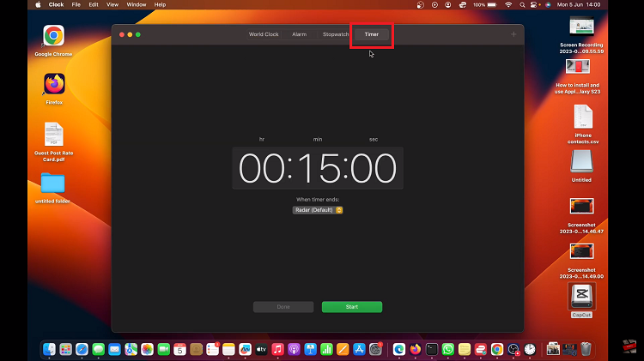
Task: Open the Alarm tab
Action: coord(299,34)
